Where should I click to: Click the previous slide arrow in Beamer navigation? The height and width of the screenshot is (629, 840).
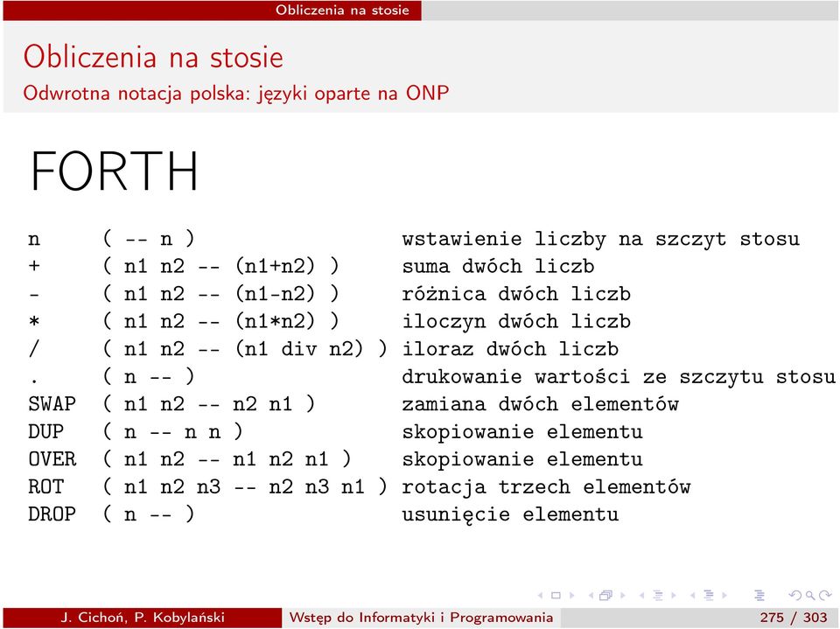pyautogui.click(x=540, y=595)
